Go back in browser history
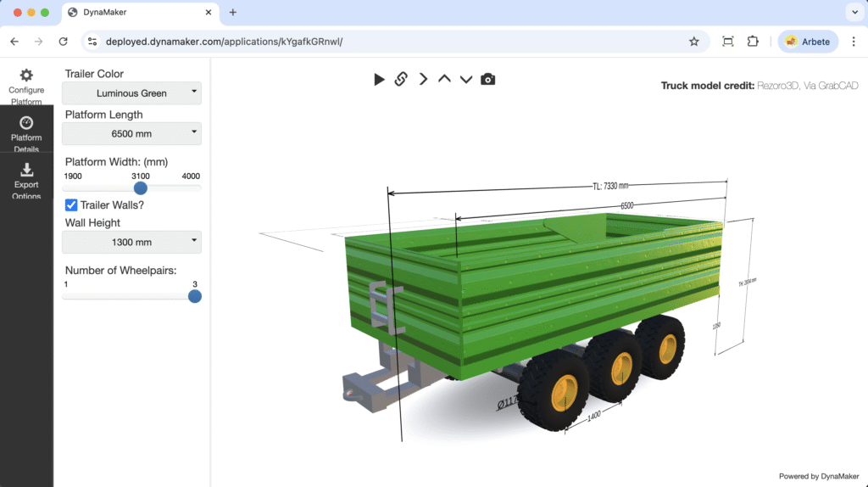This screenshot has width=868, height=487. click(x=14, y=42)
